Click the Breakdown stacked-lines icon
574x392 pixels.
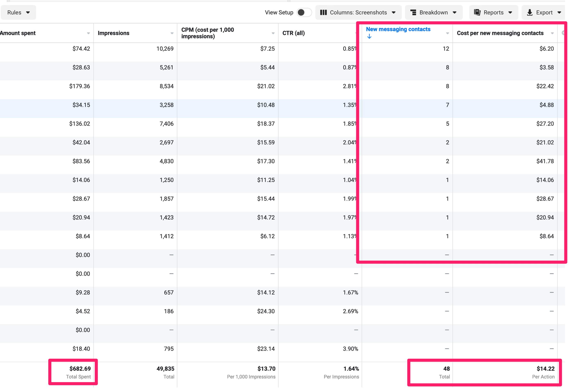[413, 12]
